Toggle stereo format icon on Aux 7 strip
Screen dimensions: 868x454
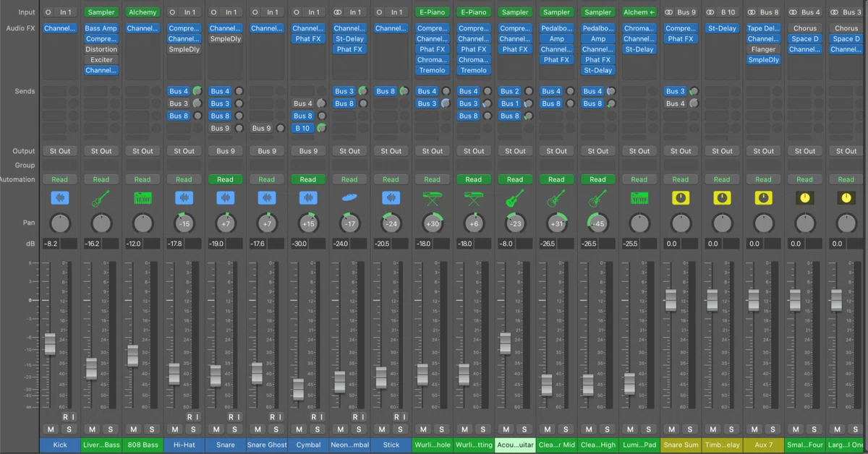[x=752, y=12]
